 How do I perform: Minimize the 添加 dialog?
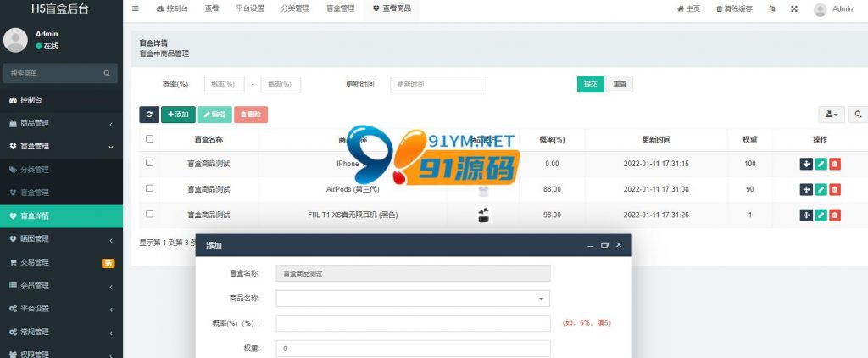[x=591, y=245]
